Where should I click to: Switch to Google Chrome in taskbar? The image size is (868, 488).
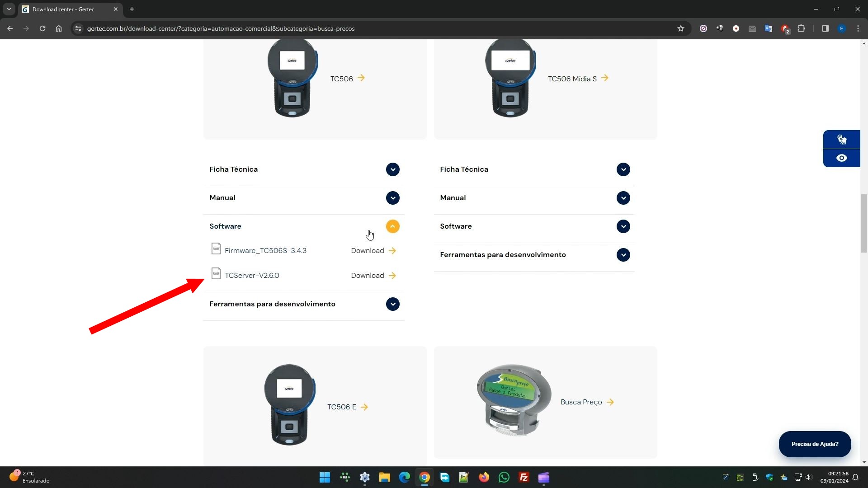tap(425, 478)
